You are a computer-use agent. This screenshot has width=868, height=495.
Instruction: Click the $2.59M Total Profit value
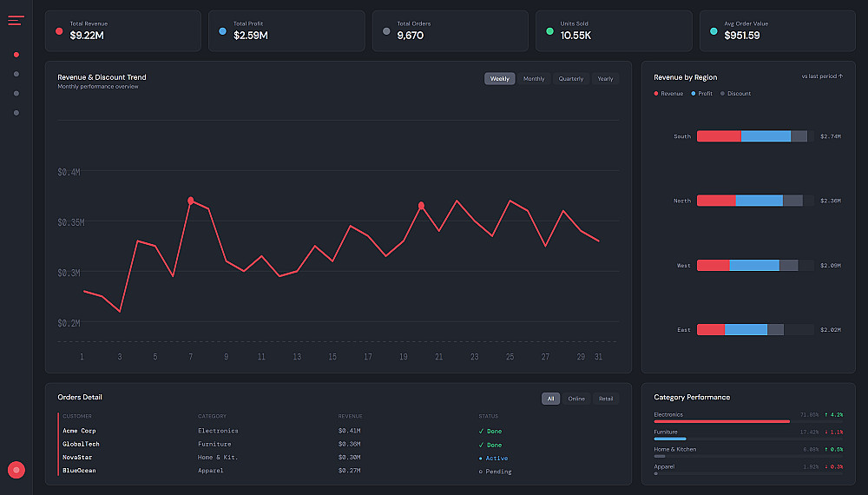click(251, 36)
